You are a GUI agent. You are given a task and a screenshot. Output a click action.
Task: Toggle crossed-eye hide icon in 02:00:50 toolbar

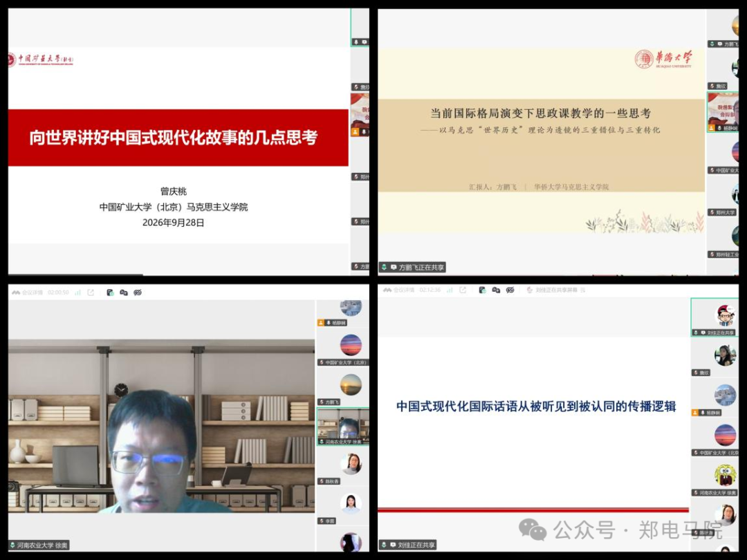138,292
